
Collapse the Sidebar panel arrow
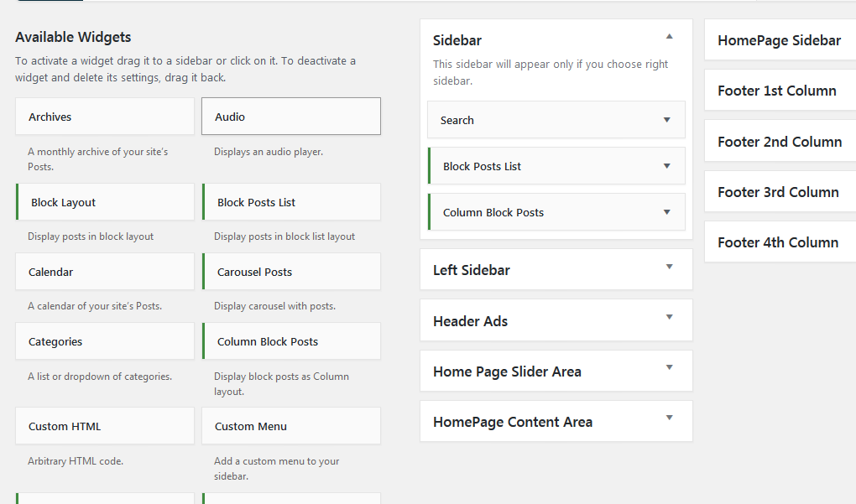click(x=669, y=37)
